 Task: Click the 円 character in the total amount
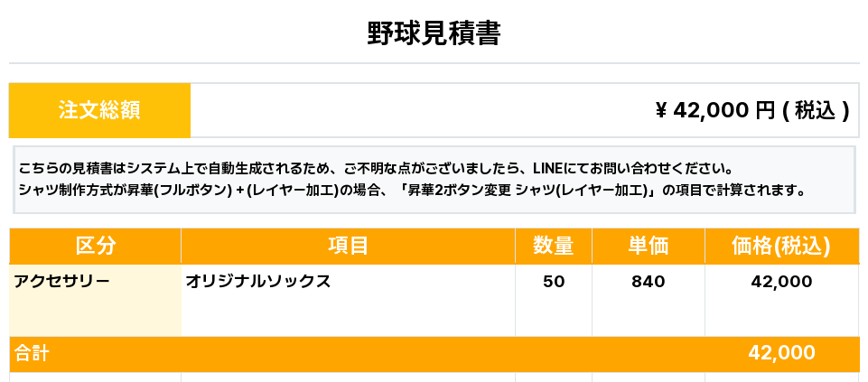point(765,110)
